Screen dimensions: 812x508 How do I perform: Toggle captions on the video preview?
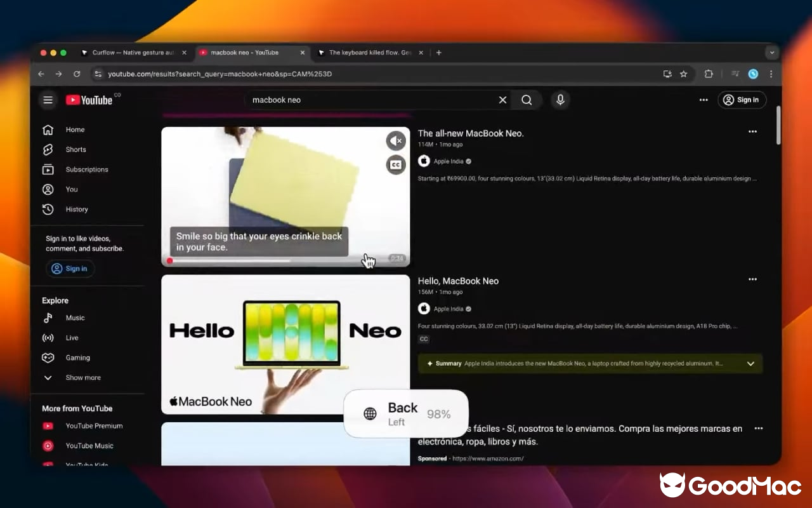click(395, 165)
